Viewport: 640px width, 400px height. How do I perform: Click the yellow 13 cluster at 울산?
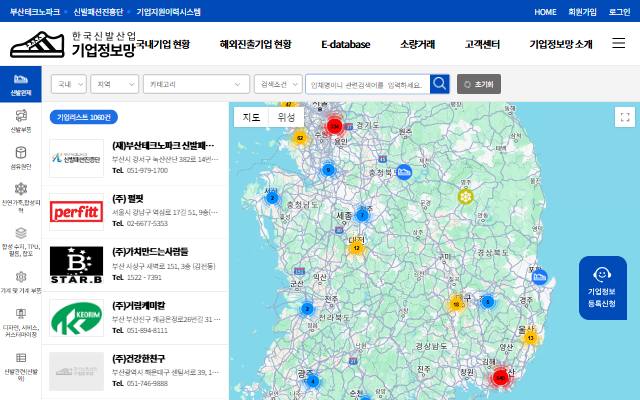(531, 338)
